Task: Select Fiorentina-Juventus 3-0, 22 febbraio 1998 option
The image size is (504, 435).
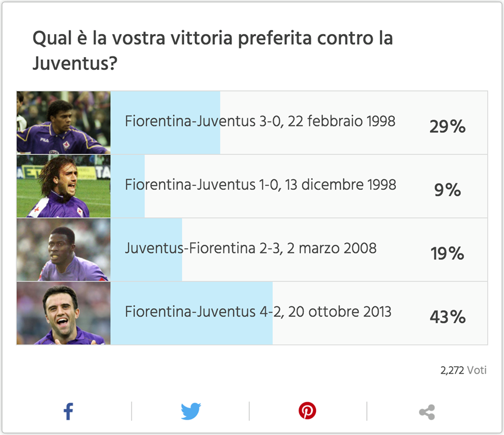Action: click(x=260, y=122)
